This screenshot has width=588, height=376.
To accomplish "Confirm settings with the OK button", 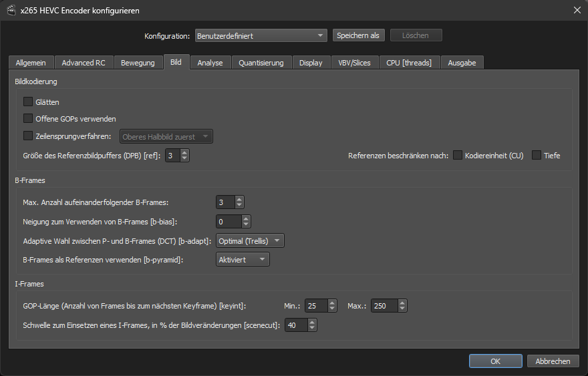I will (x=495, y=361).
